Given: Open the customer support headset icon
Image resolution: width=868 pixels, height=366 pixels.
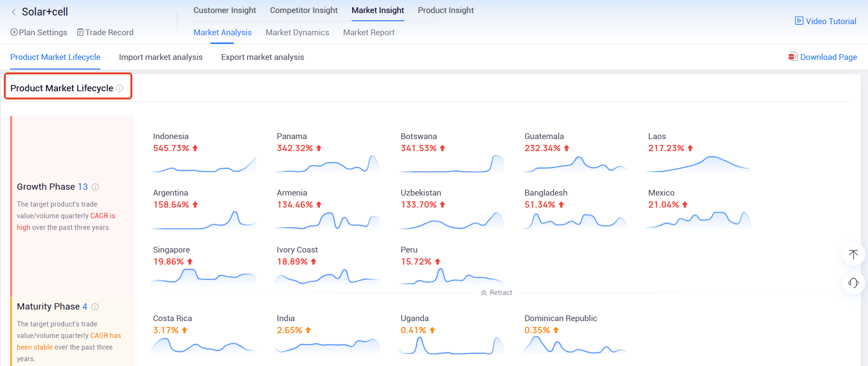Looking at the screenshot, I should (x=854, y=283).
